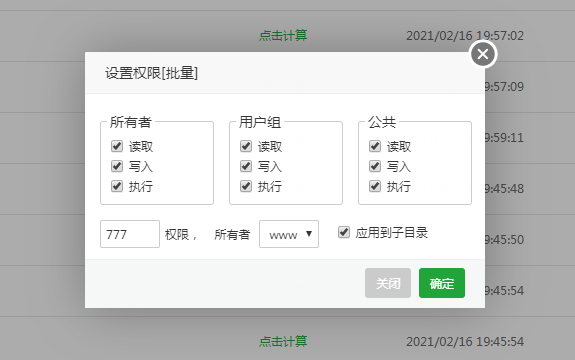Viewport: 575px width, 360px height.
Task: Close the permissions dialog with the X icon
Action: coord(483,54)
